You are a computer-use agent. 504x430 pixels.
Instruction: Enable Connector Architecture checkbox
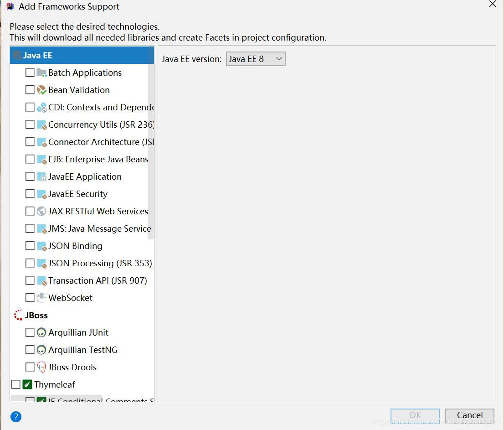point(30,142)
